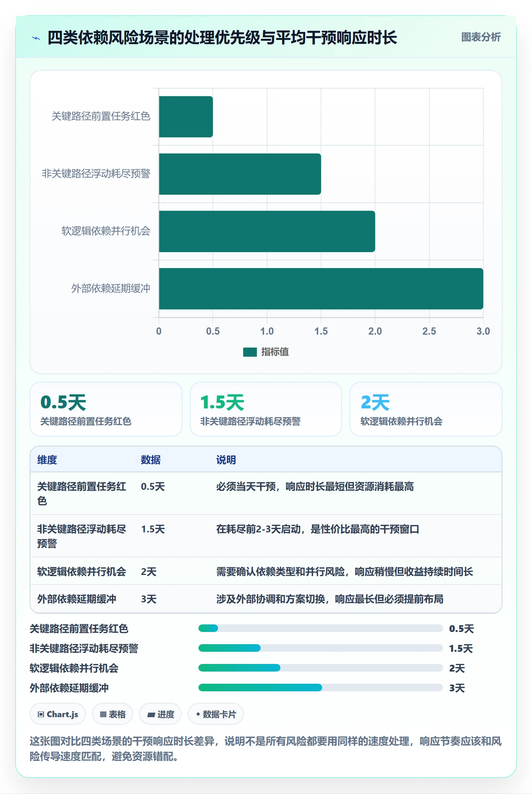Click the 软逻辑依赖并行机会 chart bar
This screenshot has width=532, height=794.
[x=267, y=232]
